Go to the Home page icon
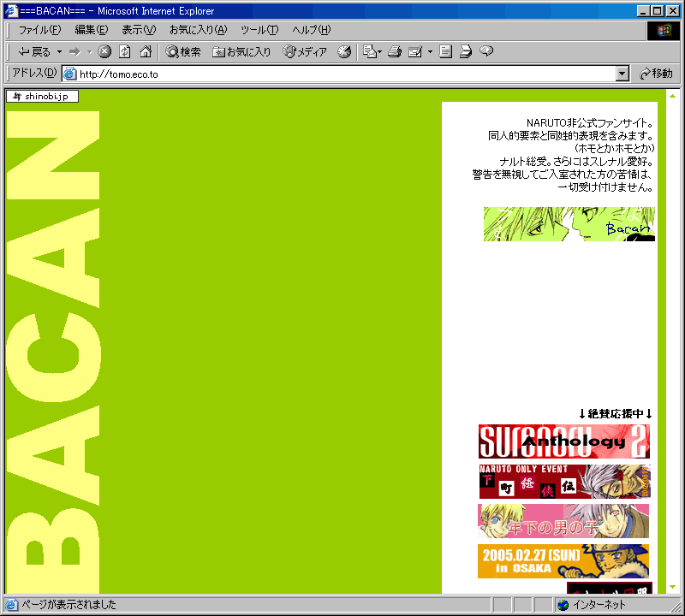Viewport: 685px width, 616px height. [x=146, y=52]
